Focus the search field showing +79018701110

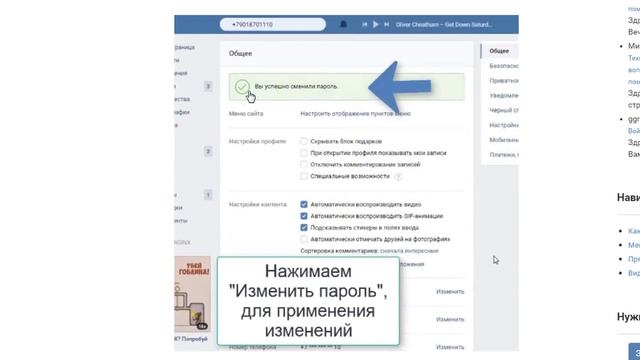273,24
